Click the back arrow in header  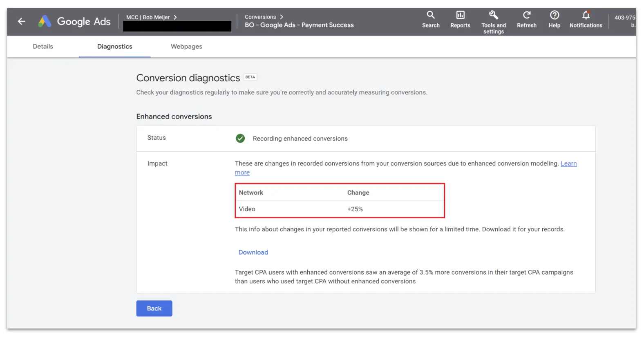click(22, 21)
